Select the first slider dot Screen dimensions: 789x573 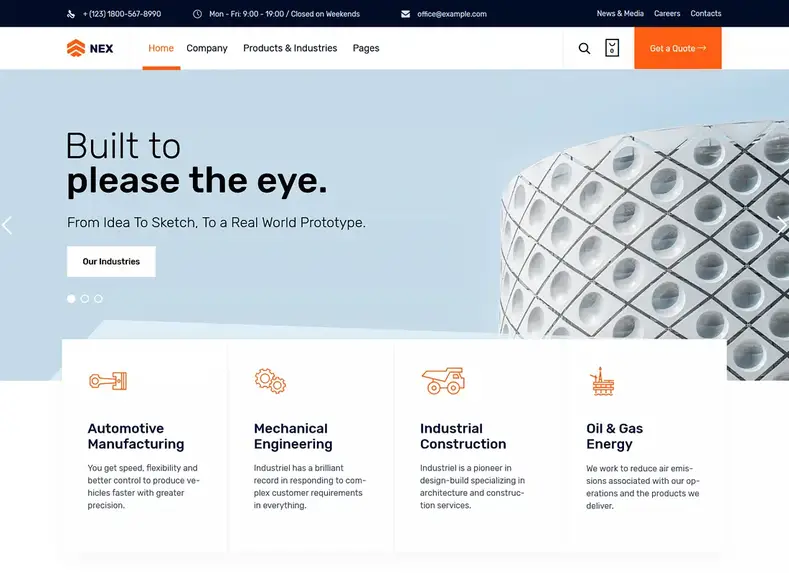[71, 299]
